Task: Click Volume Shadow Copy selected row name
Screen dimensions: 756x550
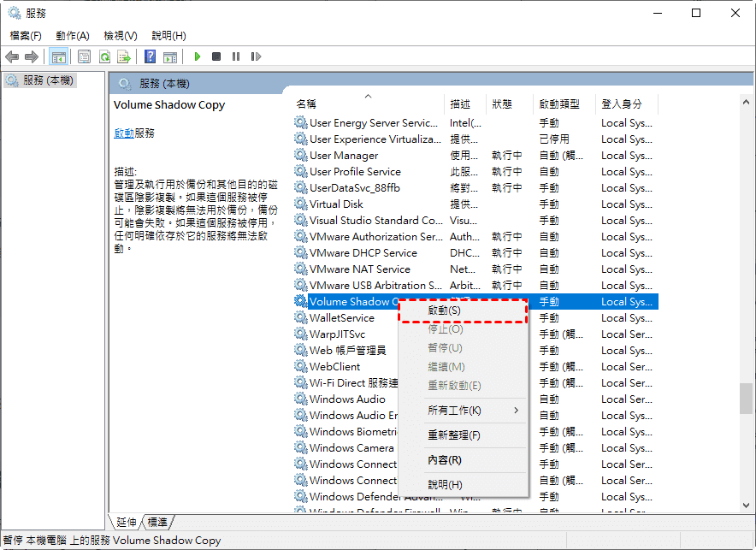Action: pos(354,302)
